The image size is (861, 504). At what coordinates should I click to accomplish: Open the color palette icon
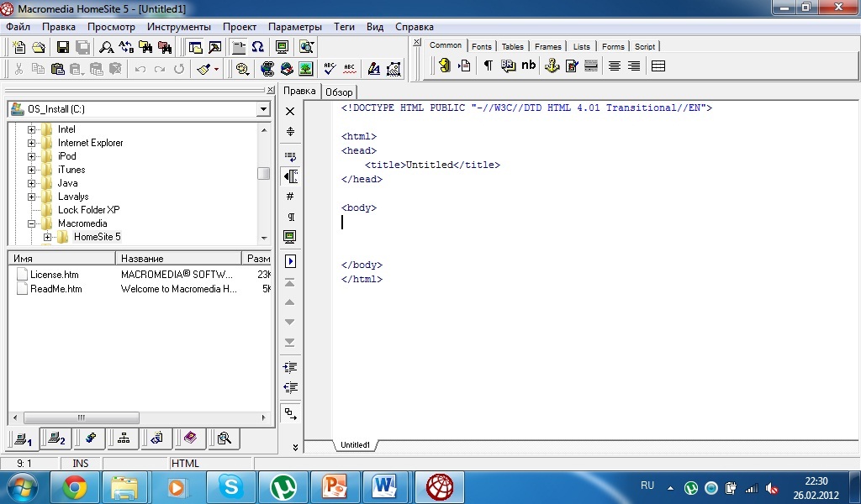pos(243,69)
